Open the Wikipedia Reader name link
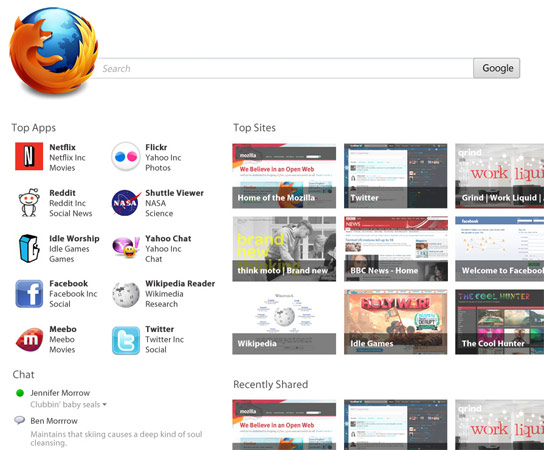Viewport: 544px width, 450px height. click(x=180, y=283)
